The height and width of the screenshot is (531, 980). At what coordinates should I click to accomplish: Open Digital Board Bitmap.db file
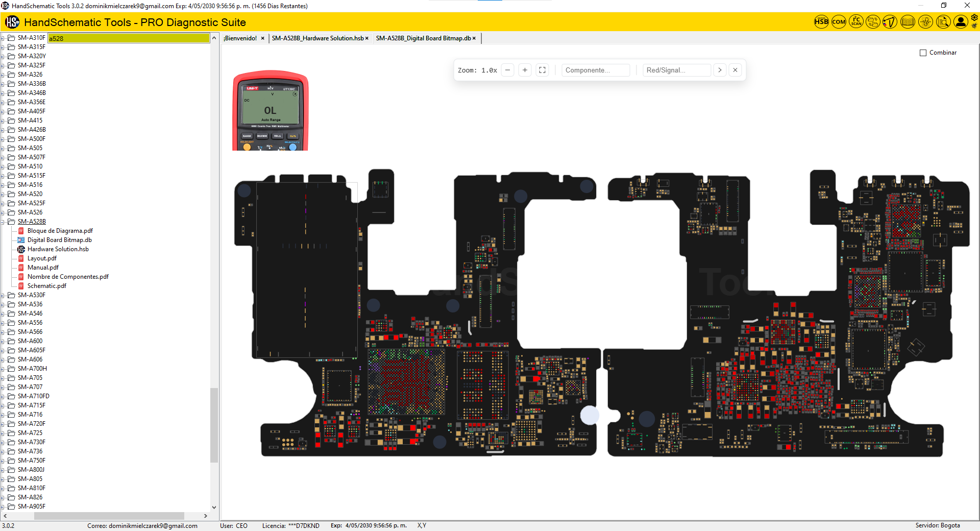coord(59,240)
